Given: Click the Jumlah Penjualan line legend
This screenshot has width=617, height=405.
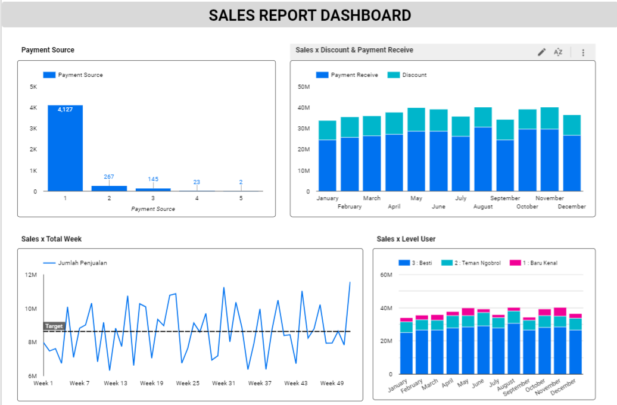Looking at the screenshot, I should click(x=75, y=263).
